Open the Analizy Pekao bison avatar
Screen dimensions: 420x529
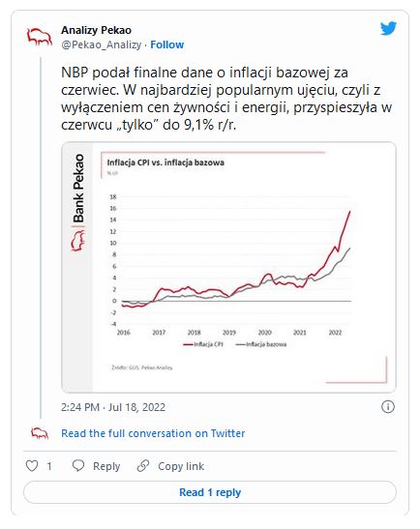tap(40, 37)
